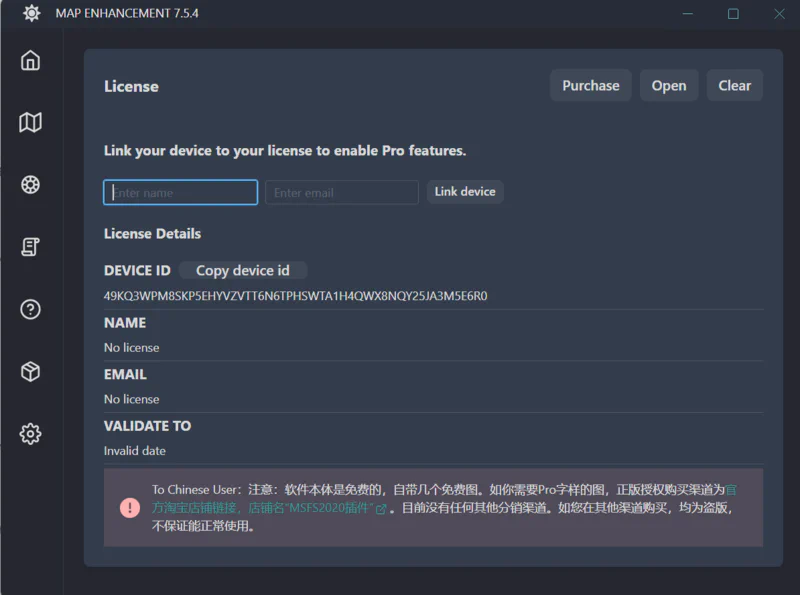Go to the Home page icon

pyautogui.click(x=30, y=60)
